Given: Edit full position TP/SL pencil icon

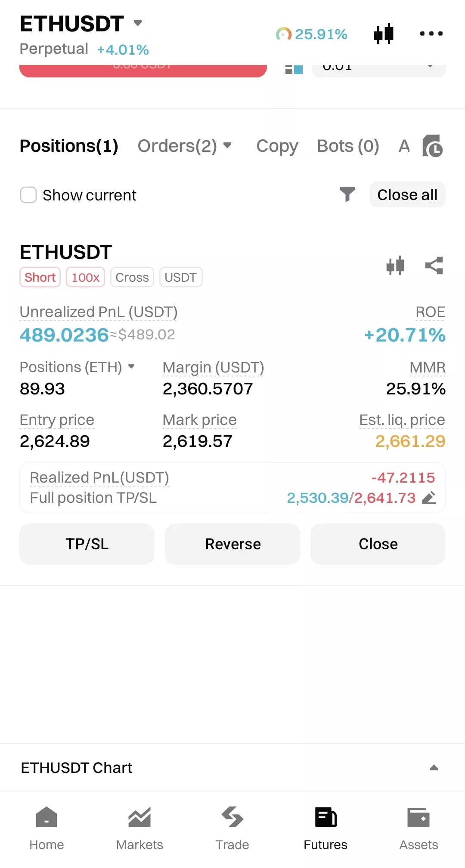Looking at the screenshot, I should (x=429, y=498).
